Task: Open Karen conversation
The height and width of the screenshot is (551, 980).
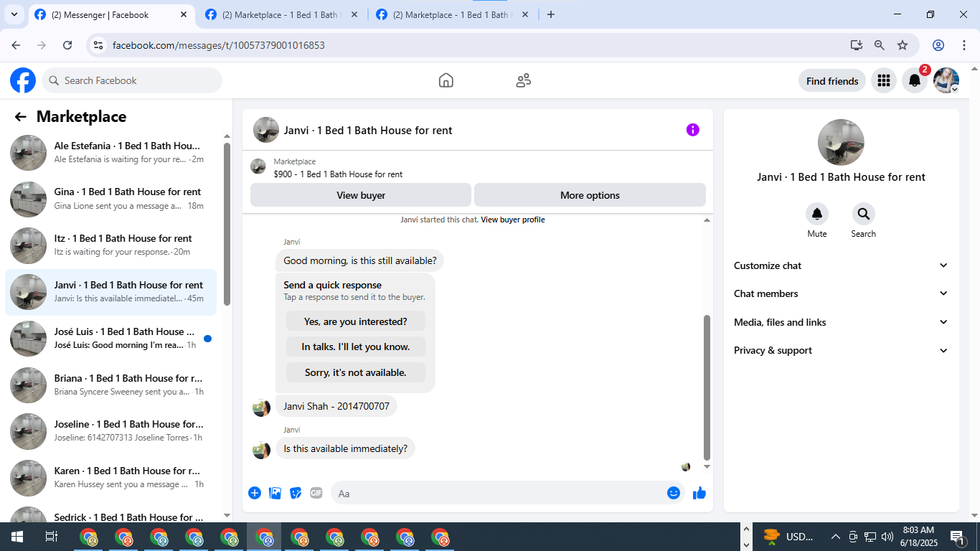Action: tap(110, 478)
